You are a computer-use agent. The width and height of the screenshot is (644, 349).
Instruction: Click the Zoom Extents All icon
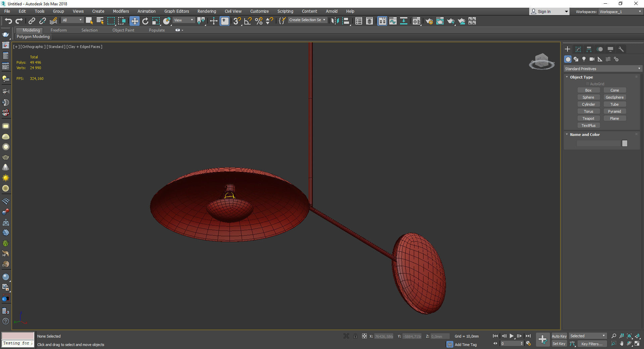(637, 336)
